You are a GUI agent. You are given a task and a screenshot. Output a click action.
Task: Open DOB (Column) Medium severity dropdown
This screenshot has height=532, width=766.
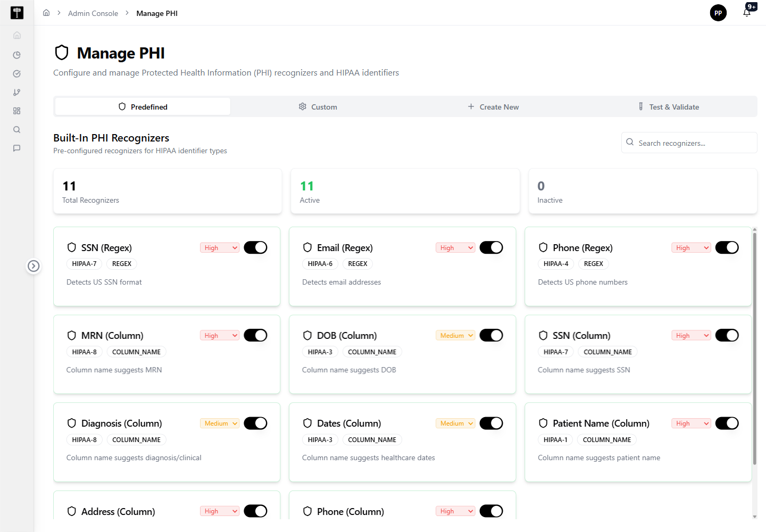(455, 336)
